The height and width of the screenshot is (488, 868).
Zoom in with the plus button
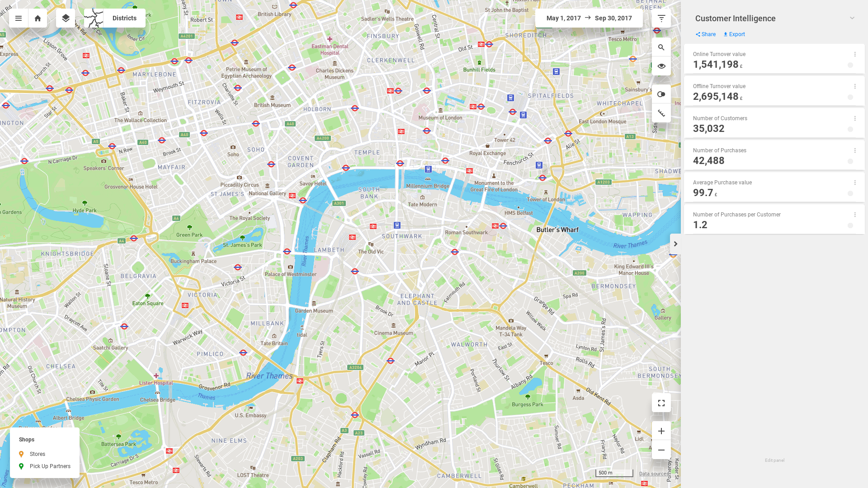click(661, 431)
